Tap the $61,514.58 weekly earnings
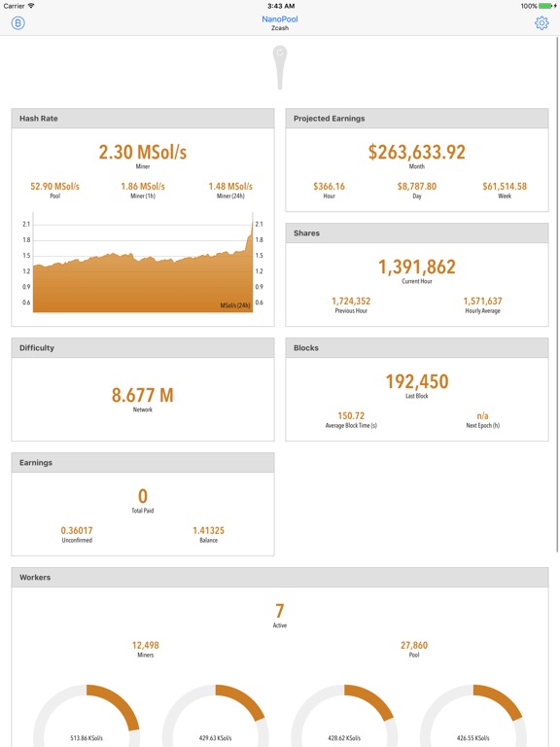Screen dimensions: 560x747 tap(505, 187)
